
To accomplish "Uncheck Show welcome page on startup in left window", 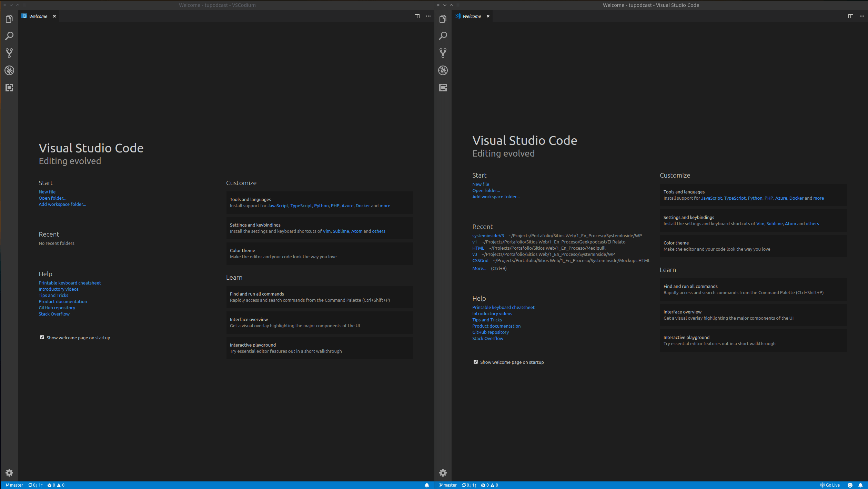I will (42, 337).
